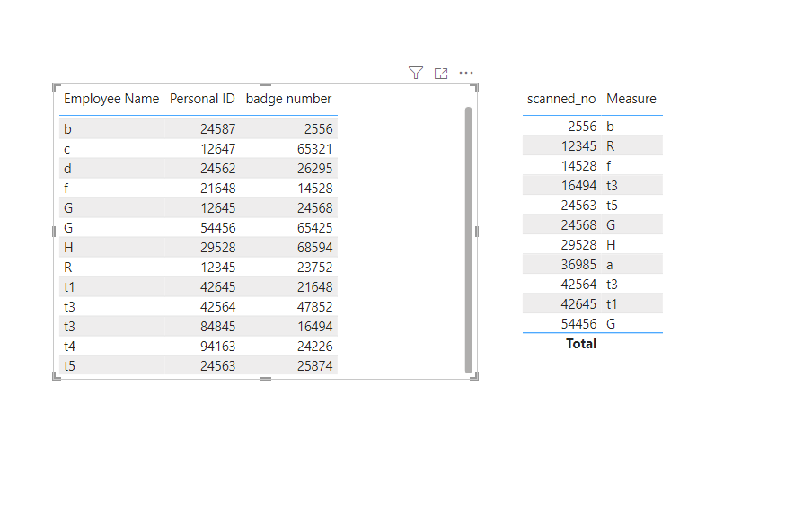Select Measure value a

(x=610, y=265)
